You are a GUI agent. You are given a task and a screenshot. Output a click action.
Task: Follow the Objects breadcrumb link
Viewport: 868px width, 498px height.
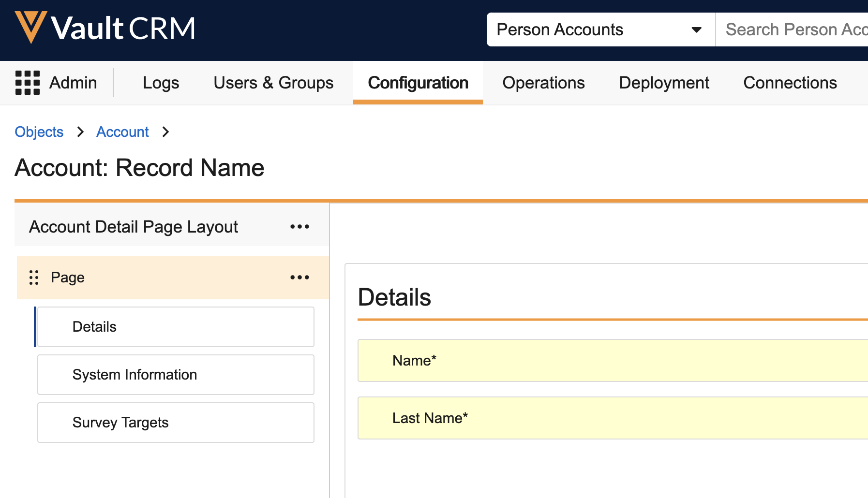click(x=39, y=132)
